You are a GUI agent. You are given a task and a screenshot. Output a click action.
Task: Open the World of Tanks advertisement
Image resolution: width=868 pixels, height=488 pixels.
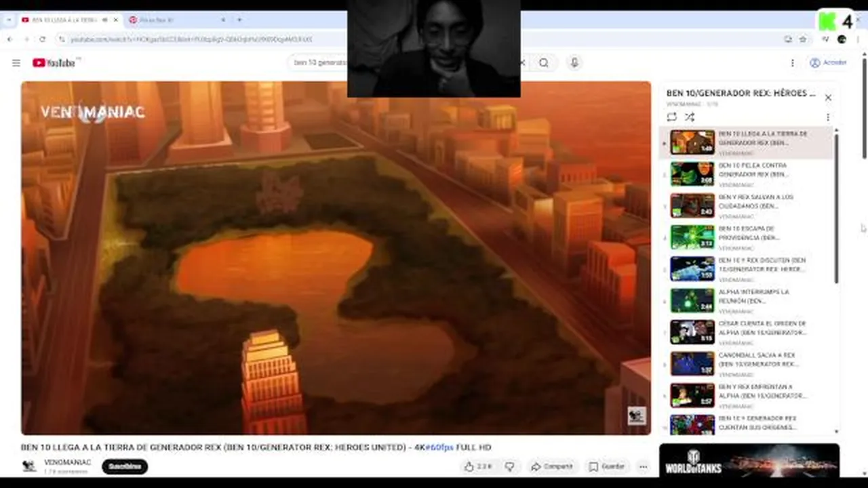pos(749,460)
